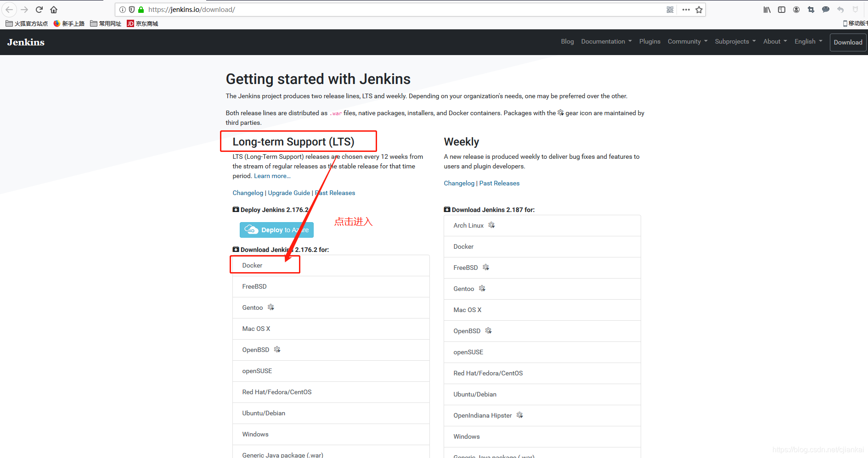Screen dimensions: 868x458
Task: Click the gear icon beside LTS Gentoo
Action: click(x=271, y=307)
